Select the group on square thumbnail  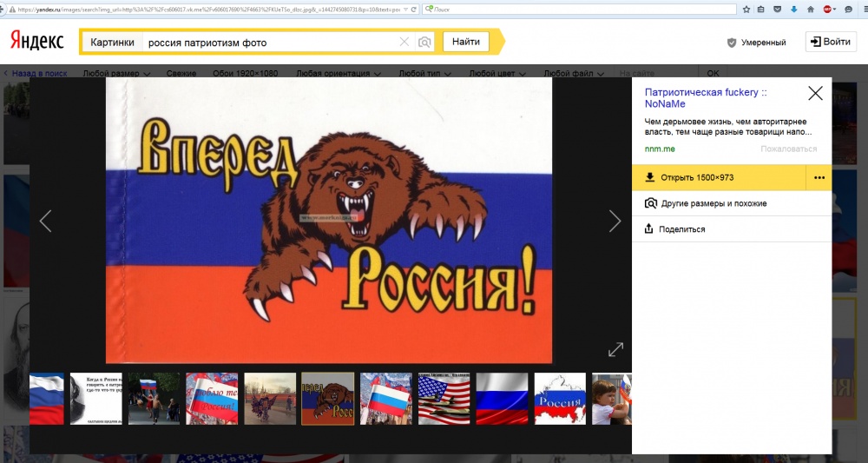(x=270, y=399)
